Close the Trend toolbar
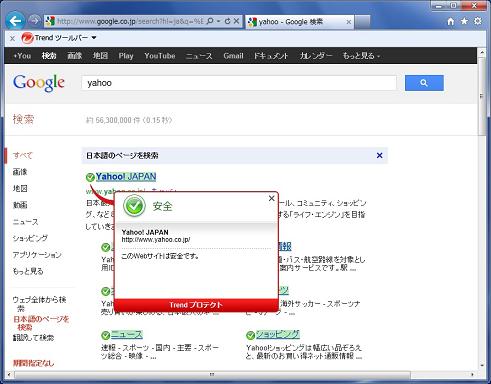Screen dimensions: 491x384 [12, 38]
